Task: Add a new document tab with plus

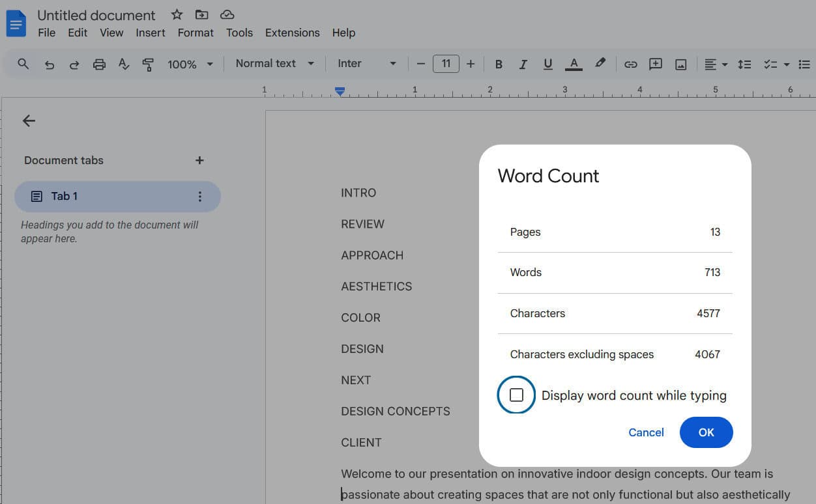Action: [200, 160]
